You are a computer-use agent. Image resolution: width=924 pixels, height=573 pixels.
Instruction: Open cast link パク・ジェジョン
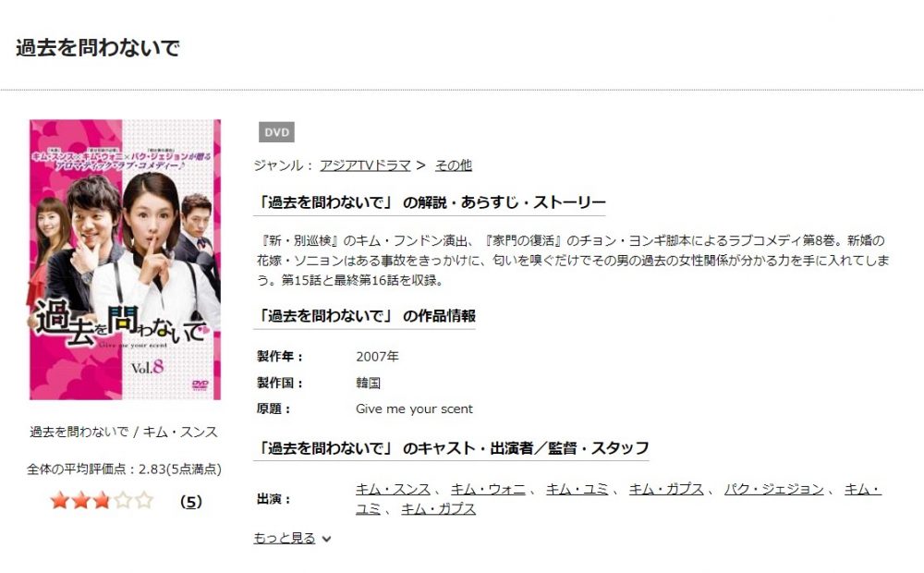click(773, 489)
